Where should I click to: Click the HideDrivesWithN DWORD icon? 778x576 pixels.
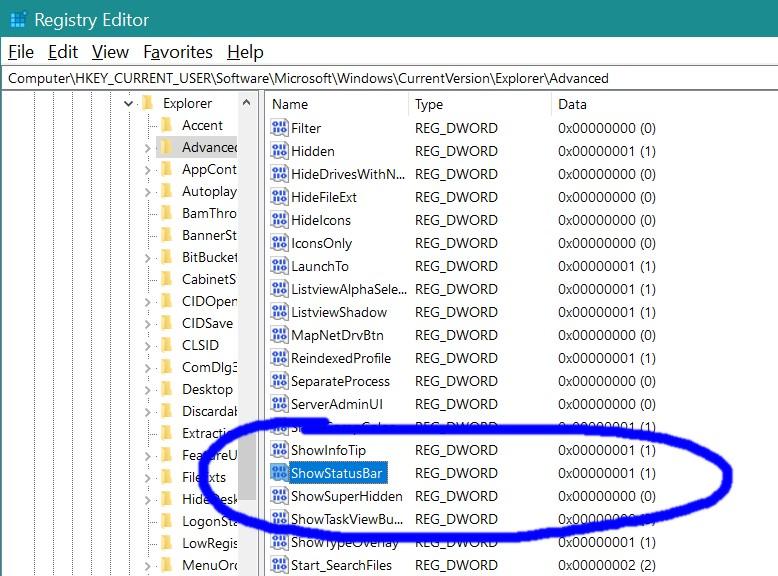click(x=279, y=174)
